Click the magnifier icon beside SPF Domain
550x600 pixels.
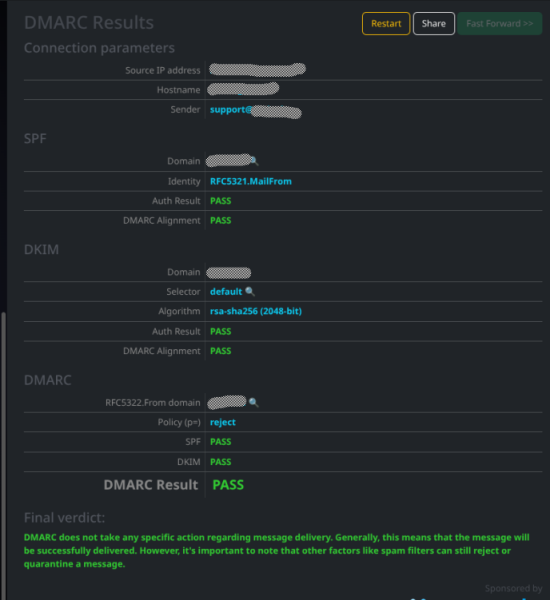point(254,161)
